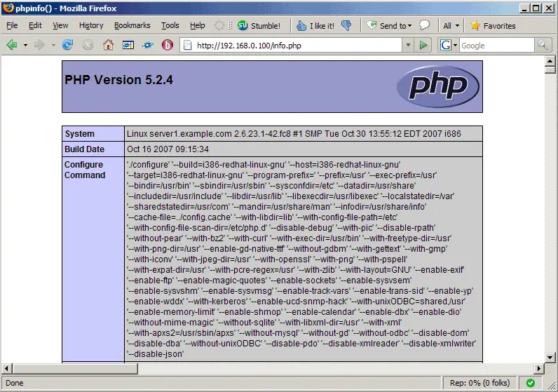Image resolution: width=558 pixels, height=392 pixels.
Task: Open the Back button history dropdown
Action: [x=25, y=45]
